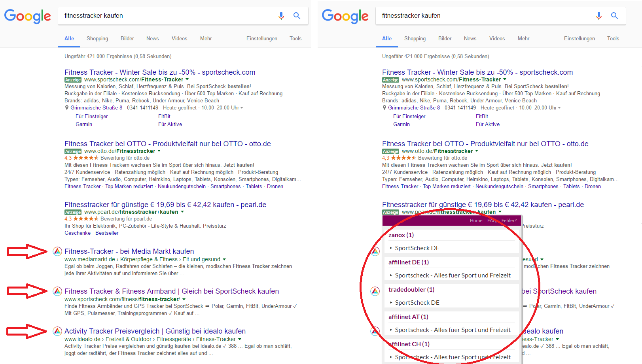Click affiliate icon beside Media Markt result, left screenshot

tap(57, 251)
